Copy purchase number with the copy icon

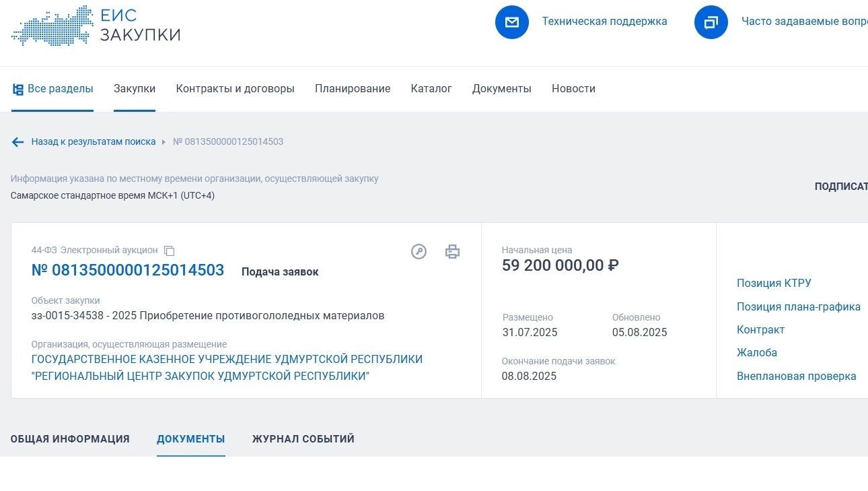(170, 251)
